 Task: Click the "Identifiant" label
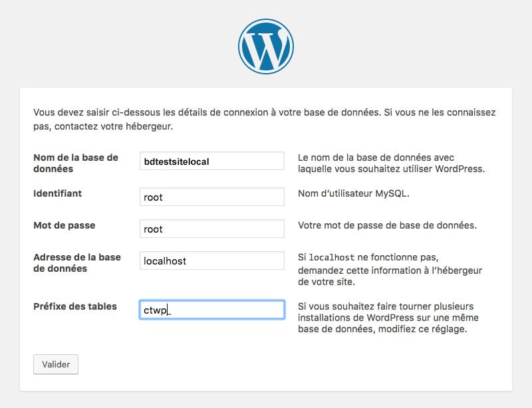click(58, 193)
